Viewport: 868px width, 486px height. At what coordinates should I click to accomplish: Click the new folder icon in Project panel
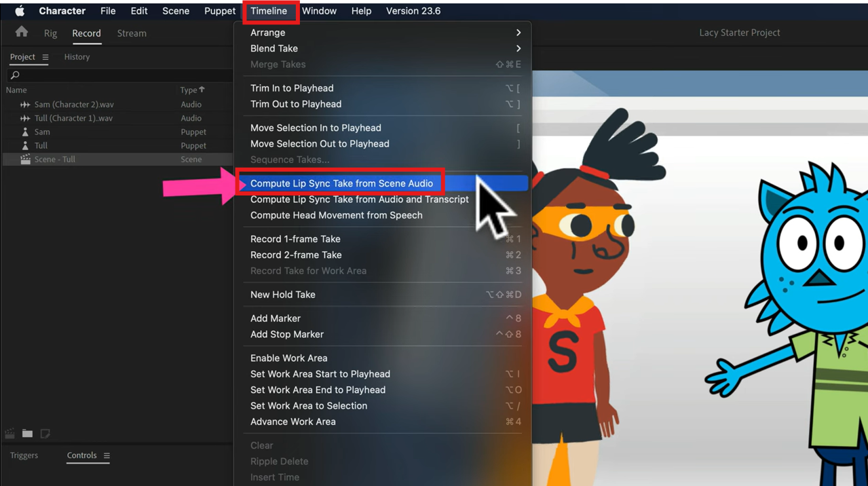click(27, 433)
